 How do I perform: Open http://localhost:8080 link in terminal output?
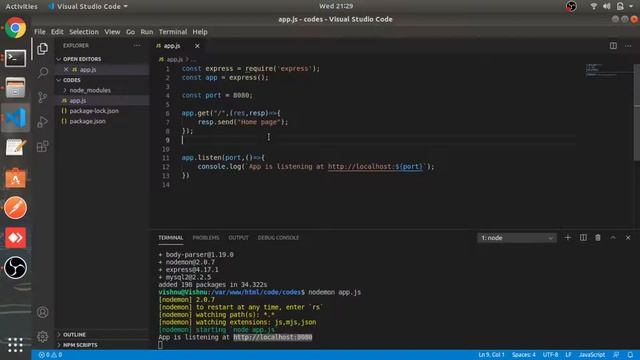tap(273, 337)
